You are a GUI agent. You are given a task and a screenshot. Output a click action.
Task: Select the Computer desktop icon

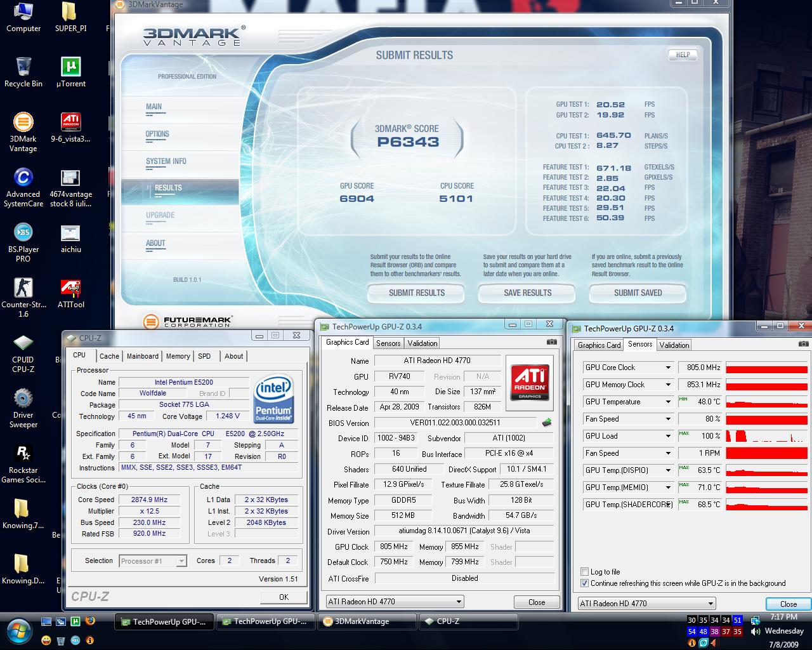pyautogui.click(x=23, y=17)
